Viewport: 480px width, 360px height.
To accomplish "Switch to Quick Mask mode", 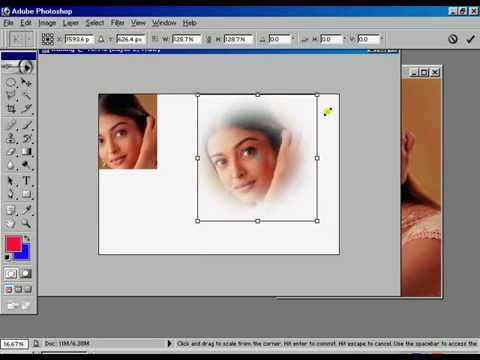I will 26,274.
